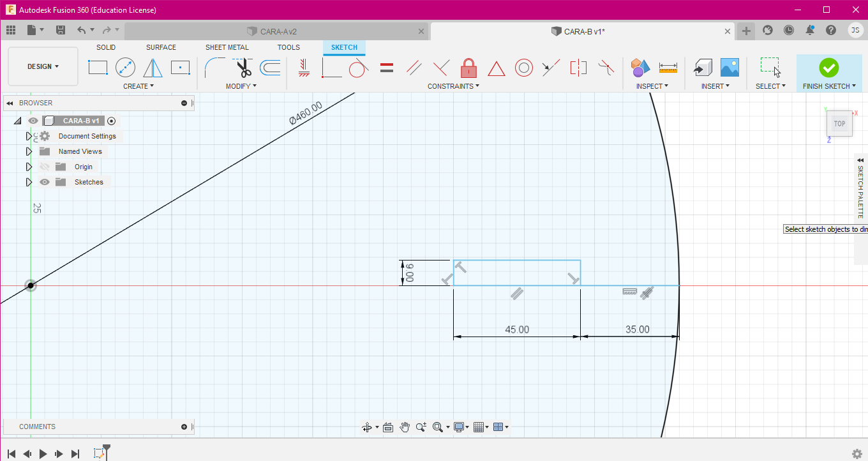
Task: Switch to the SURFACE tab
Action: [161, 47]
